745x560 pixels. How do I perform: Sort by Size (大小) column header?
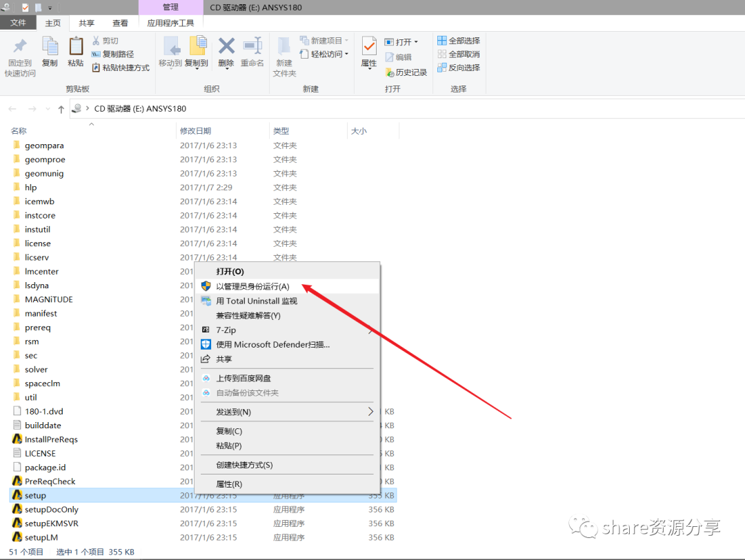tap(373, 130)
